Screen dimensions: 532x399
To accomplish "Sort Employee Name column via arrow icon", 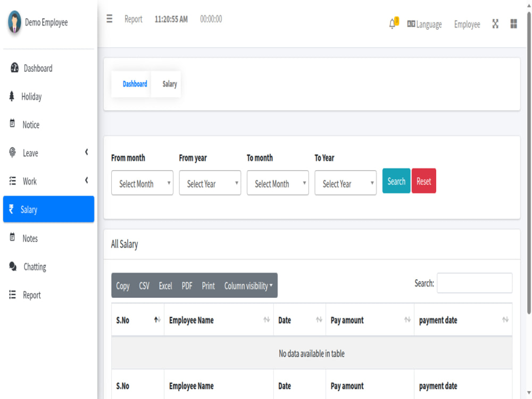I will 267,320.
